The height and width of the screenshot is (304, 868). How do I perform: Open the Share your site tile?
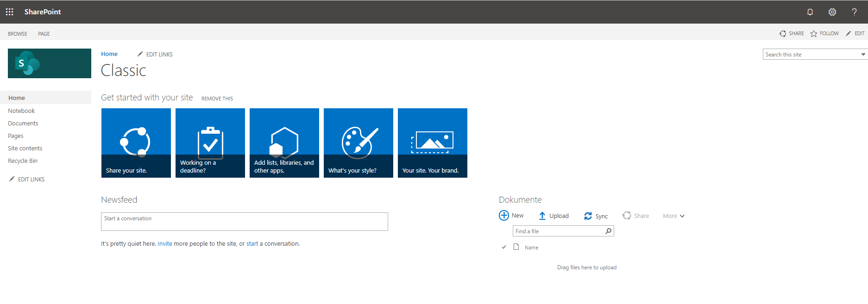[136, 143]
